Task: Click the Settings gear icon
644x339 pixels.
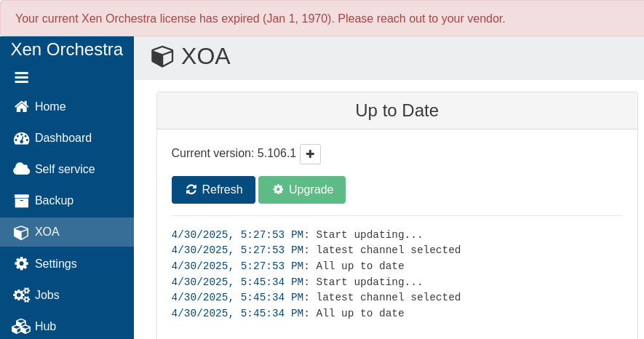Action: coord(21,263)
